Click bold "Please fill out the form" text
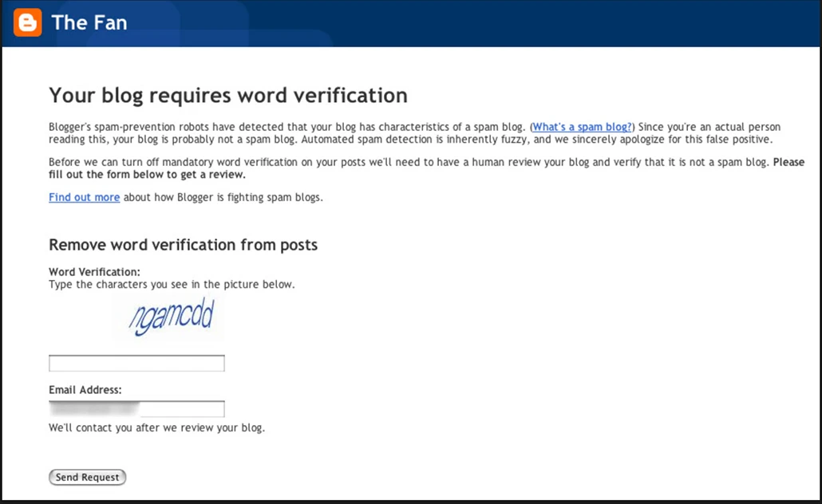The image size is (822, 504). (147, 175)
